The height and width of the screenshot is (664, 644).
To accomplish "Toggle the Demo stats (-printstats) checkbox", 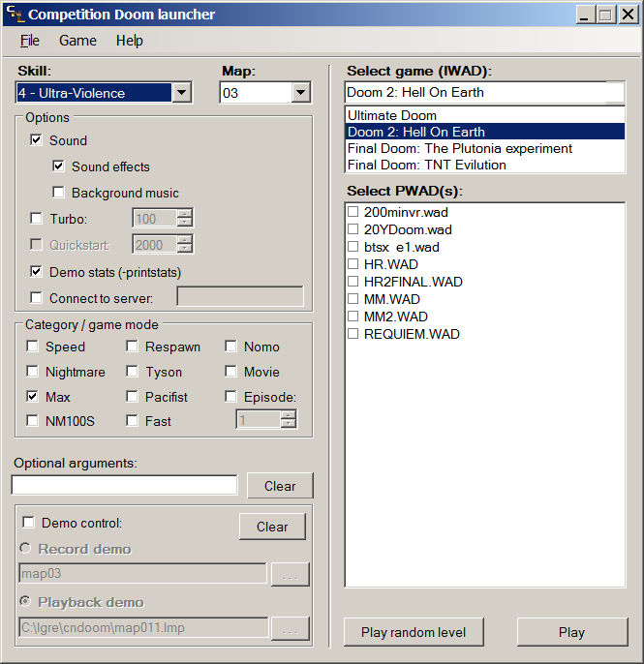I will coord(37,271).
